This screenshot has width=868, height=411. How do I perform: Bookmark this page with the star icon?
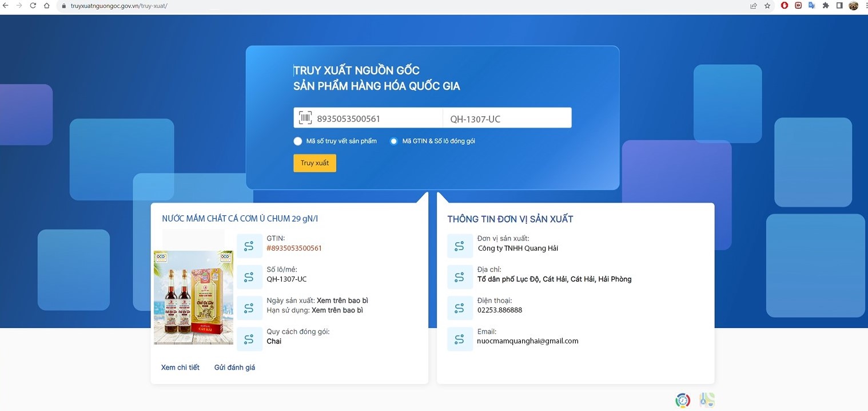(767, 6)
